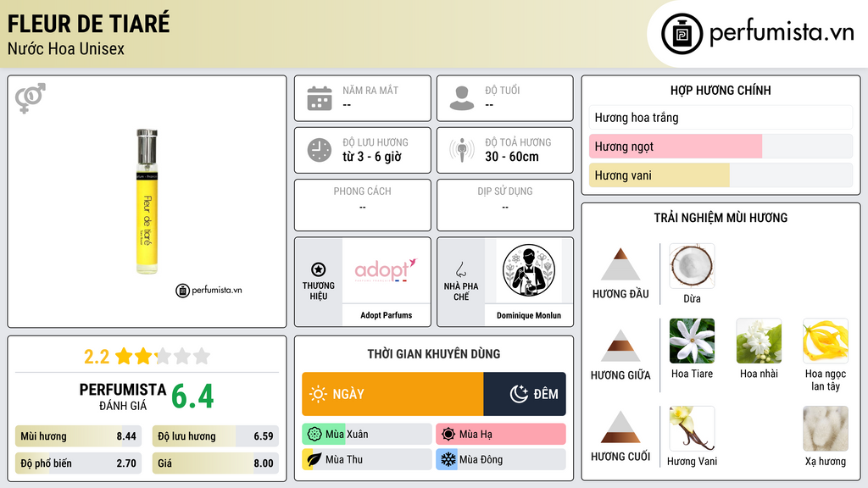Click the 6.4 Perfumista score
868x488 pixels.
192,396
